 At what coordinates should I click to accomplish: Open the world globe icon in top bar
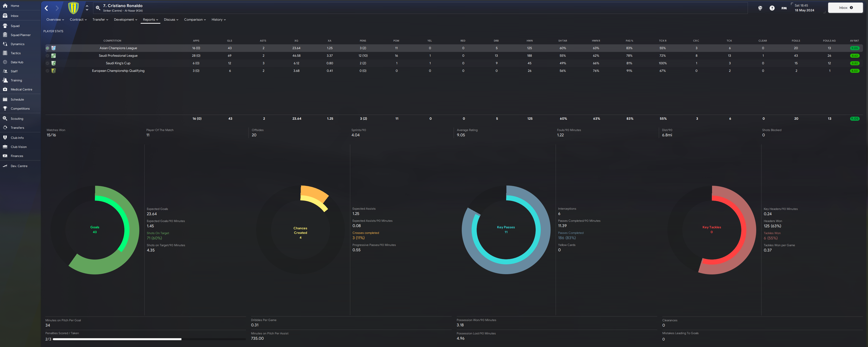click(x=760, y=8)
